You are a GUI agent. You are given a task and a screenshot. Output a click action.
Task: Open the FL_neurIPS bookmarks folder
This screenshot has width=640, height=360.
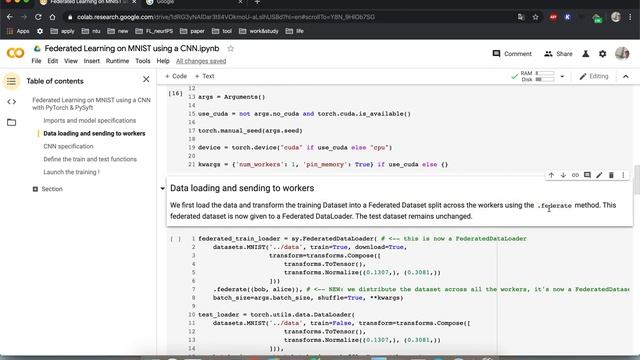pyautogui.click(x=154, y=31)
